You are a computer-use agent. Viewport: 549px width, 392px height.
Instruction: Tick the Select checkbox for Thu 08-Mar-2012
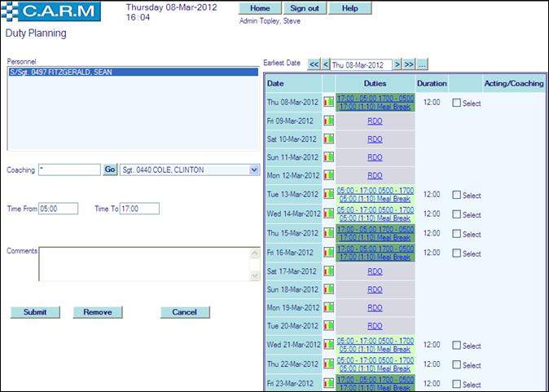(x=457, y=104)
